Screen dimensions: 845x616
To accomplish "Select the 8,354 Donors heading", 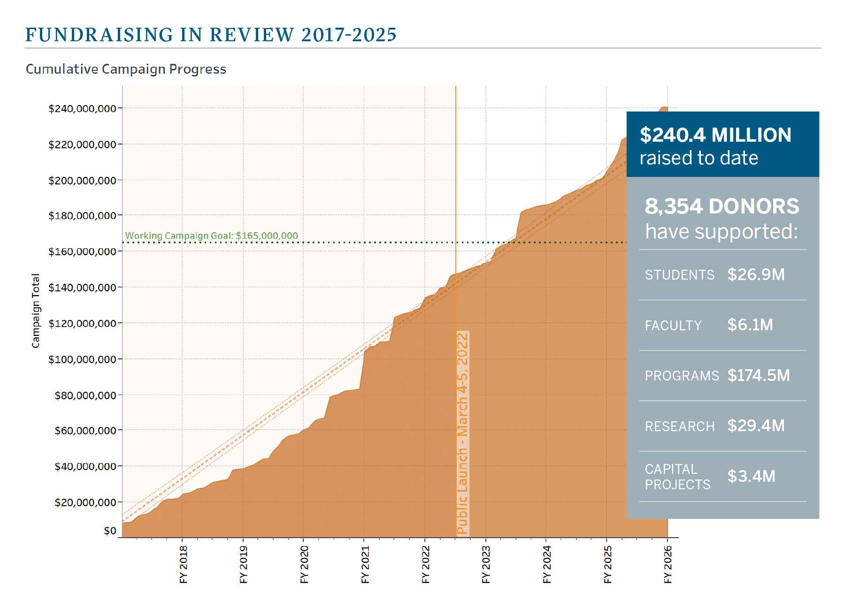I will 722,218.
